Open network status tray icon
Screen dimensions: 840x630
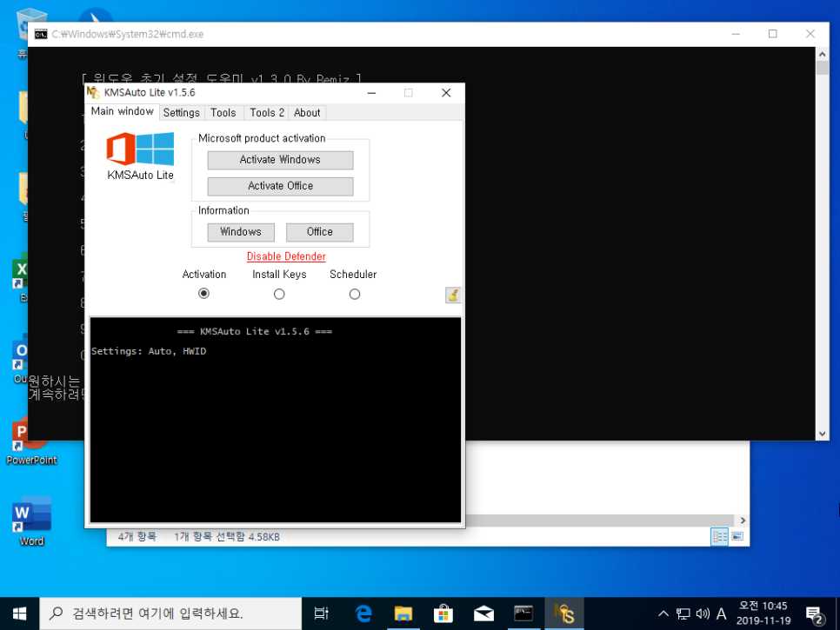(x=683, y=614)
